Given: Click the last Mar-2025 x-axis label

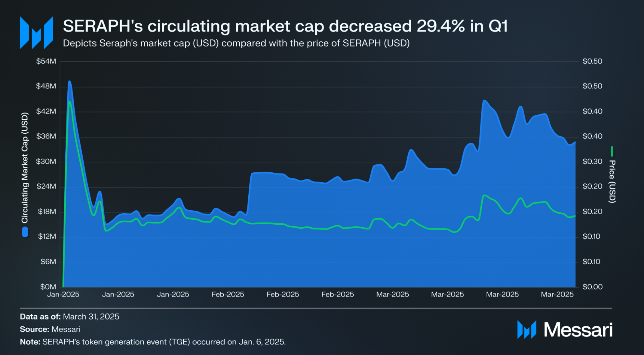Looking at the screenshot, I should tap(557, 294).
